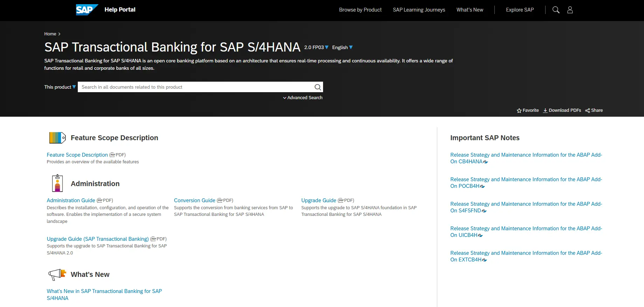Image resolution: width=644 pixels, height=307 pixels.
Task: Click the Favorite star icon
Action: tap(519, 110)
